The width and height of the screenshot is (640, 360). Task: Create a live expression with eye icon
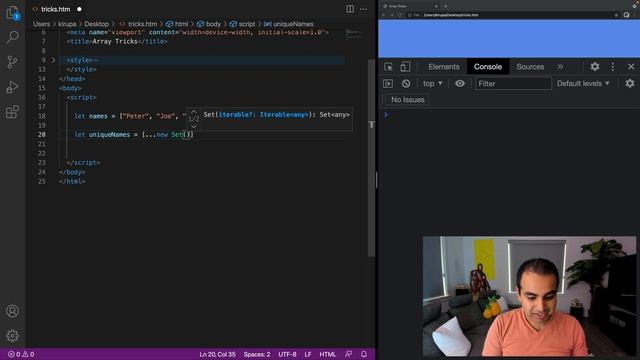[460, 84]
